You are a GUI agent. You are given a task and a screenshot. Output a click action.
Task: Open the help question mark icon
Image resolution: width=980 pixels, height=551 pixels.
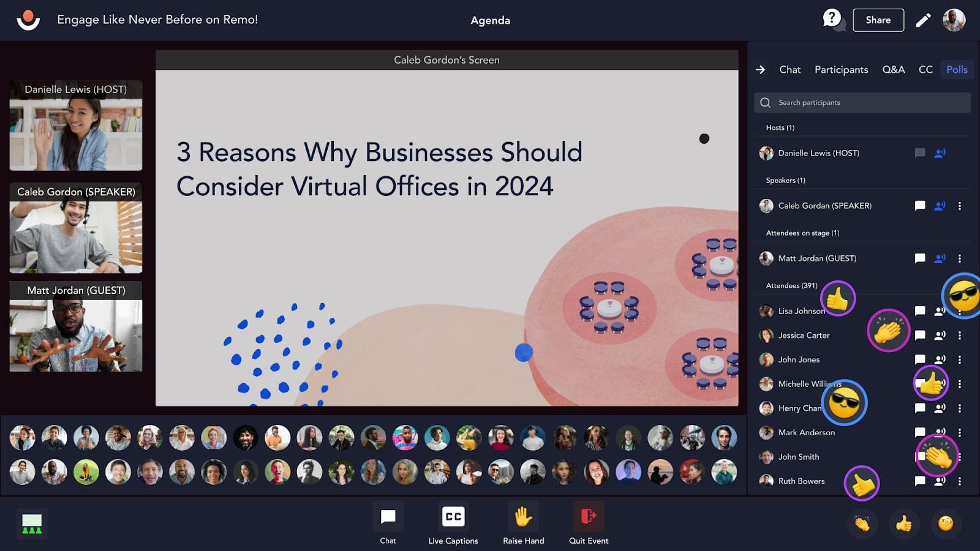(x=832, y=18)
